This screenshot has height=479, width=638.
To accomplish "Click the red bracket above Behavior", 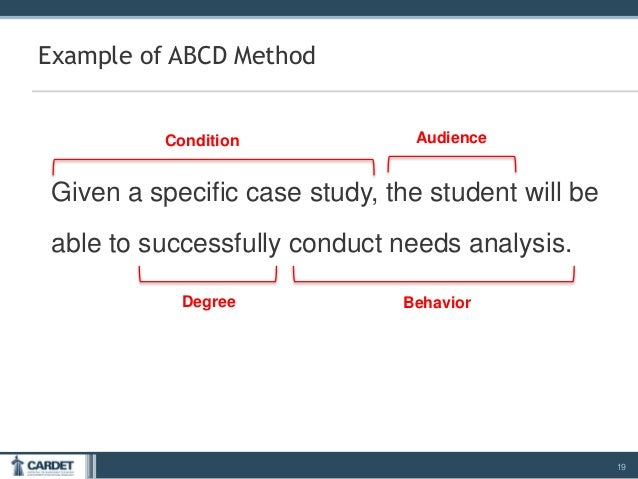I will coord(439,278).
